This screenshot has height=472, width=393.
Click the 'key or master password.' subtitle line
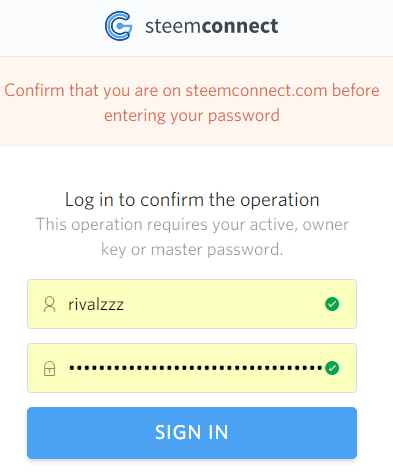tap(192, 249)
